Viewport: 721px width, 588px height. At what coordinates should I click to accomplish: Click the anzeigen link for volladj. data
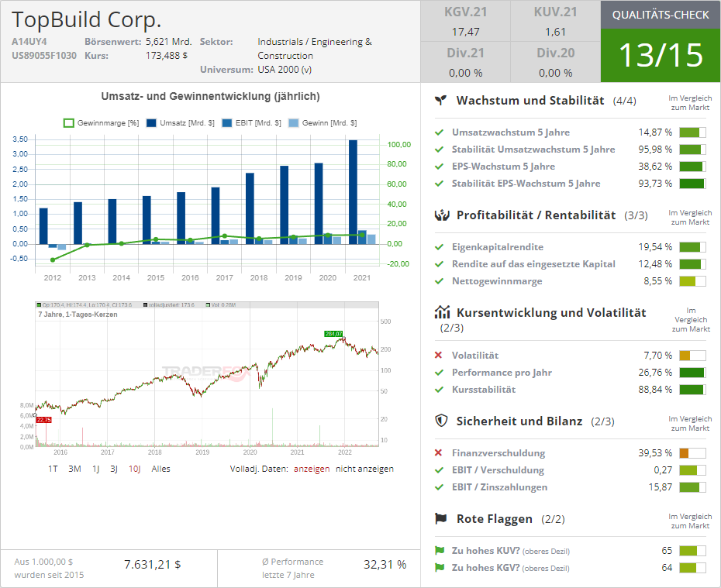click(x=311, y=469)
